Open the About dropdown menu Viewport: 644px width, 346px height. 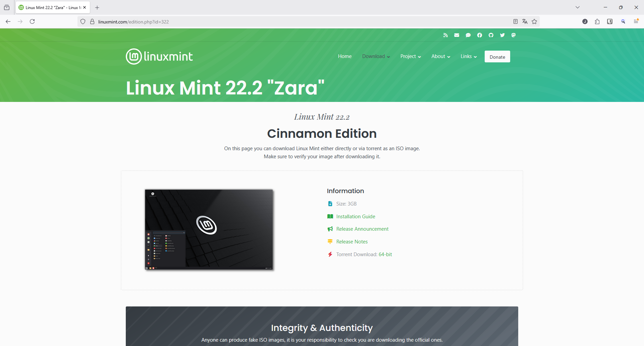point(441,56)
